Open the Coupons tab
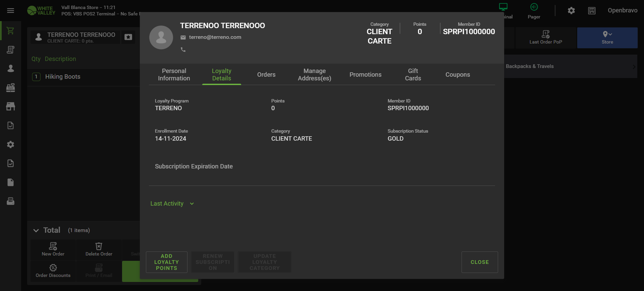This screenshot has height=291, width=644. [458, 74]
